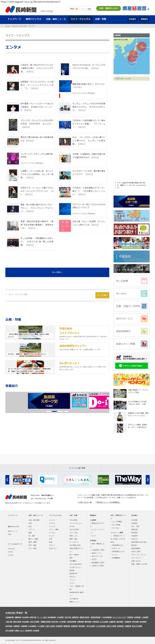
Task: Open the 三吉彩花 article thumbnail
Action: [x=13, y=69]
